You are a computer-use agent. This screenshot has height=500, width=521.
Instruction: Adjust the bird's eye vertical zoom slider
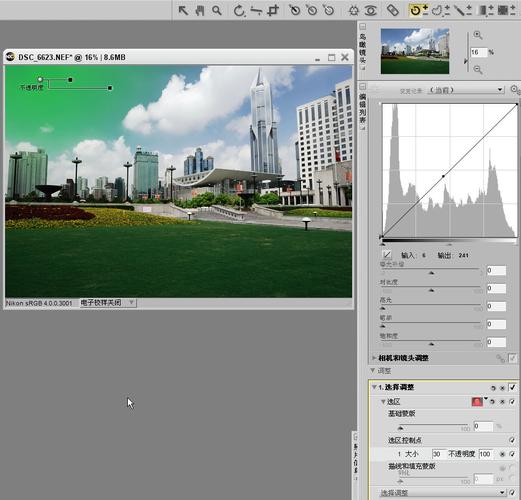tap(467, 61)
